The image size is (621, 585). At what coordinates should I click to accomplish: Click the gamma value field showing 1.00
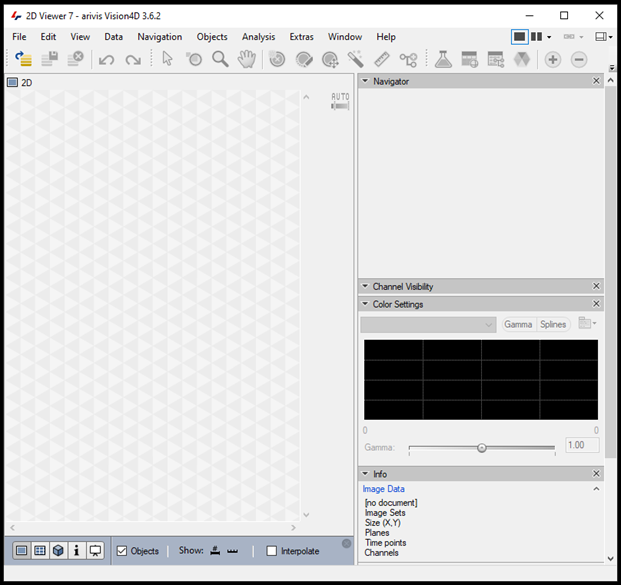581,446
